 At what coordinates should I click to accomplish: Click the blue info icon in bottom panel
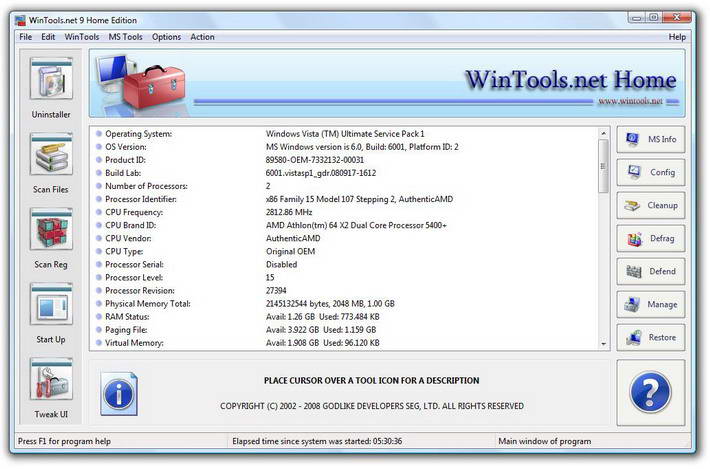(x=119, y=394)
